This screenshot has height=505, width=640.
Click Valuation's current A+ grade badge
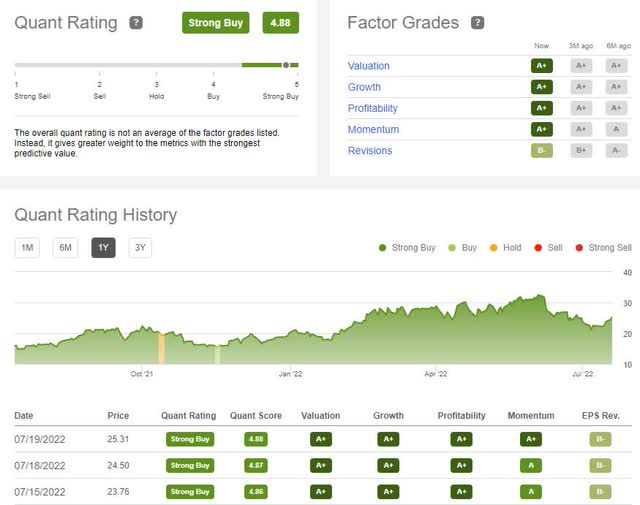(x=542, y=66)
